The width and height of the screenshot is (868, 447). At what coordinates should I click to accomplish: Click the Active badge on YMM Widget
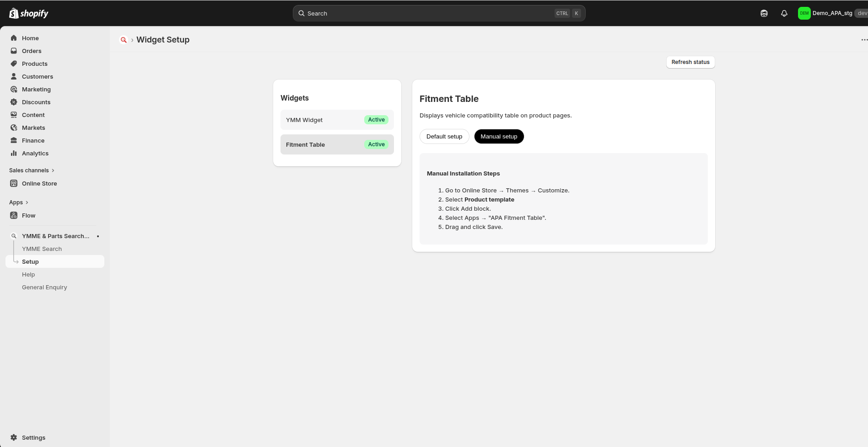click(x=377, y=120)
